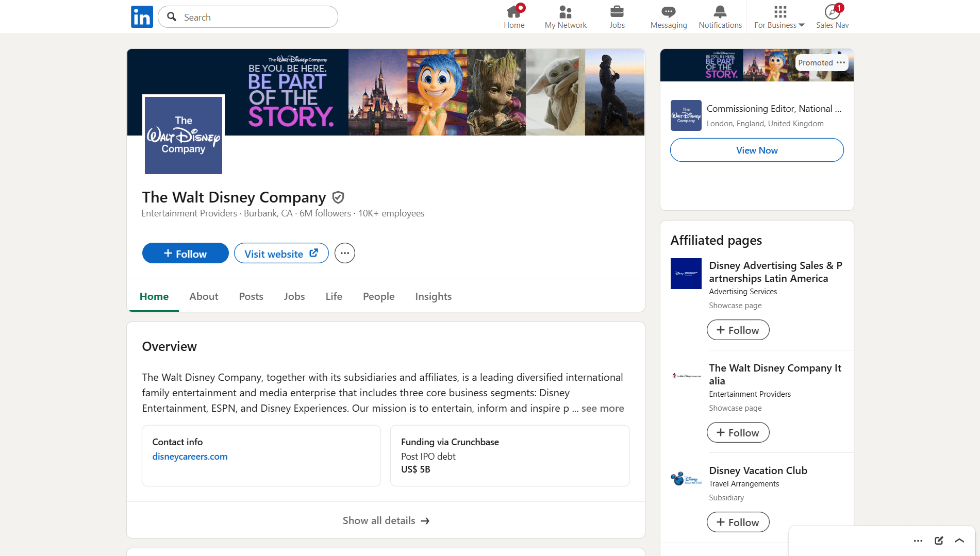Compose a new message in the chat overlay
This screenshot has width=980, height=556.
point(938,541)
